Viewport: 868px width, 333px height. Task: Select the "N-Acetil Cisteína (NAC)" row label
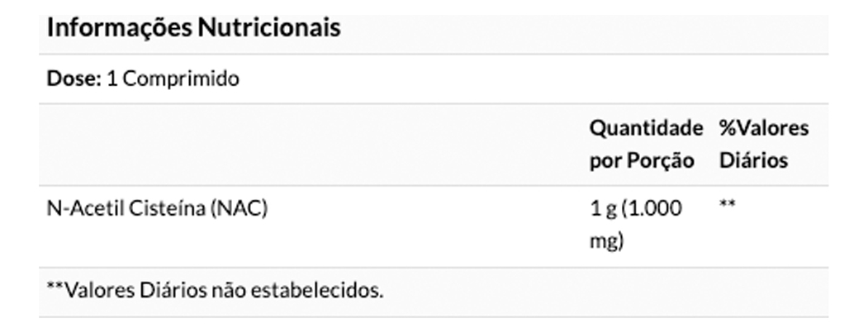[157, 209]
